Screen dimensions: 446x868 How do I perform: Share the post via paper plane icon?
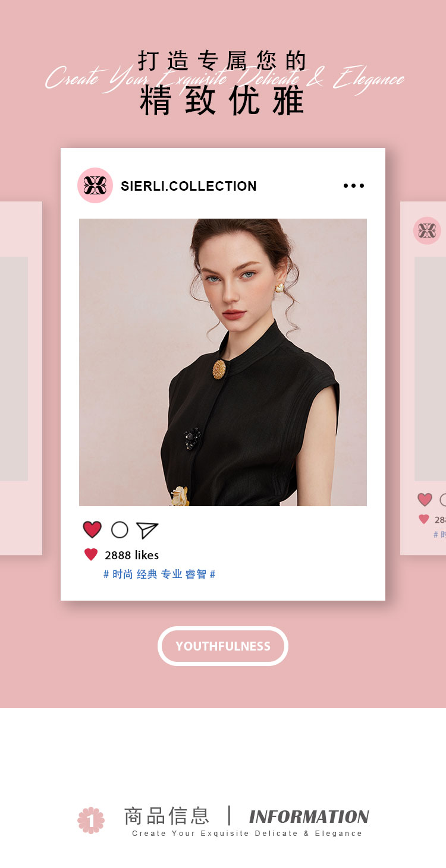coord(147,530)
